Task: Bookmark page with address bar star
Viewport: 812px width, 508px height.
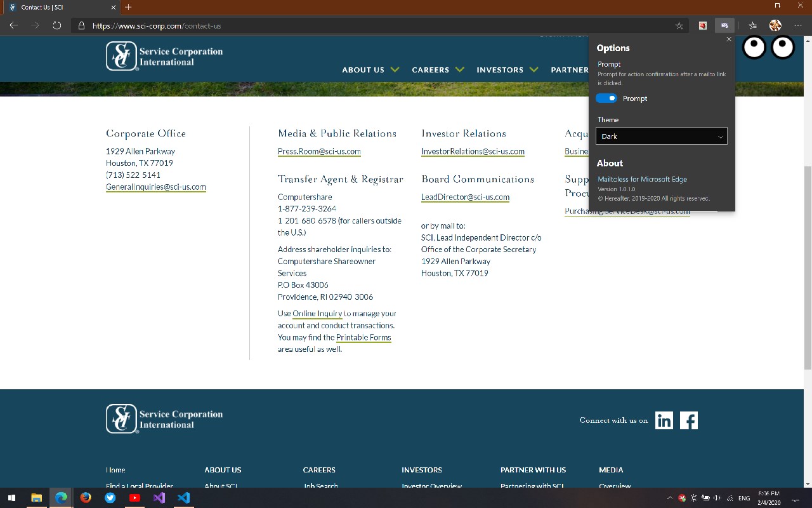Action: [679, 25]
